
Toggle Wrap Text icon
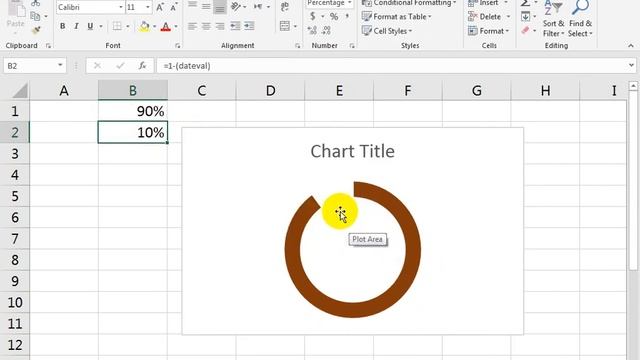pos(284,7)
